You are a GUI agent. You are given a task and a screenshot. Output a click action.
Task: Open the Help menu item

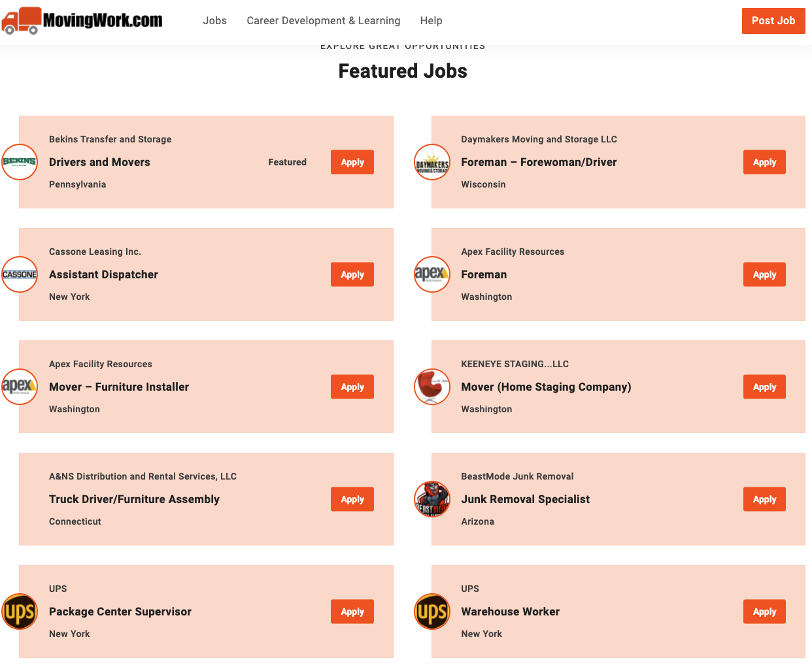pos(431,20)
